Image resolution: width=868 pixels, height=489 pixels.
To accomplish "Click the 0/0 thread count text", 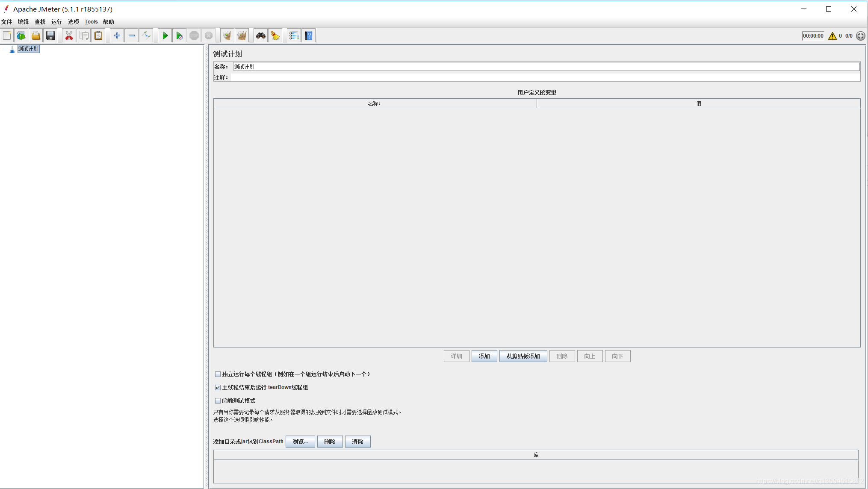I will 849,36.
